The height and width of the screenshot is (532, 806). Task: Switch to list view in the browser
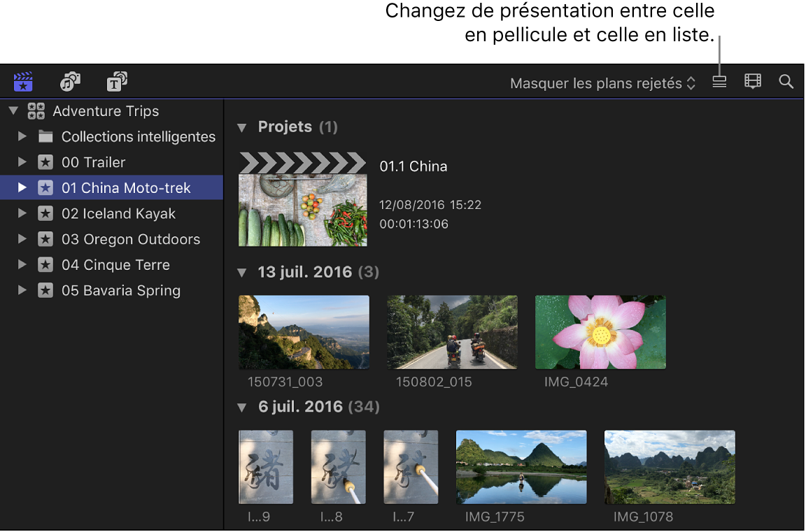point(719,81)
